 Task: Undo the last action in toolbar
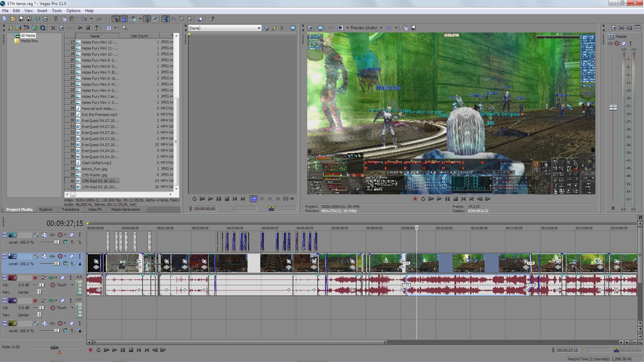[x=84, y=19]
